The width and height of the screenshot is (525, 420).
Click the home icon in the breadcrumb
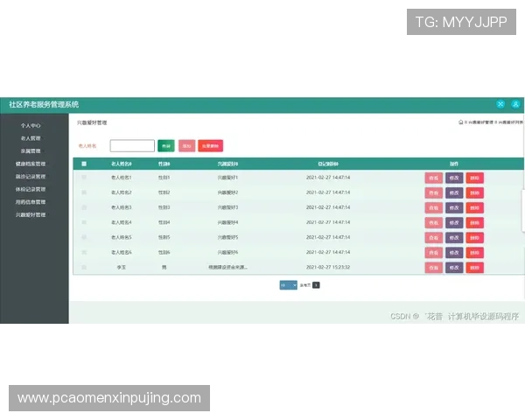point(460,123)
